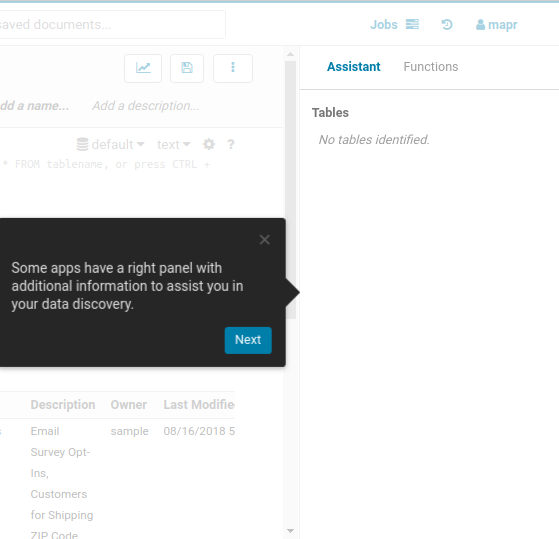559x539 pixels.
Task: Click the save floppy disk icon
Action: [187, 68]
